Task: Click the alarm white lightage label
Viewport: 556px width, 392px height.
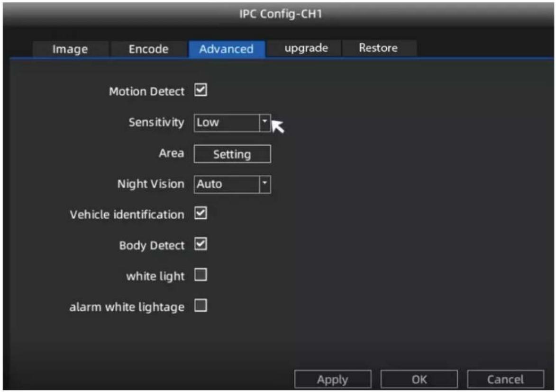Action: point(127,307)
